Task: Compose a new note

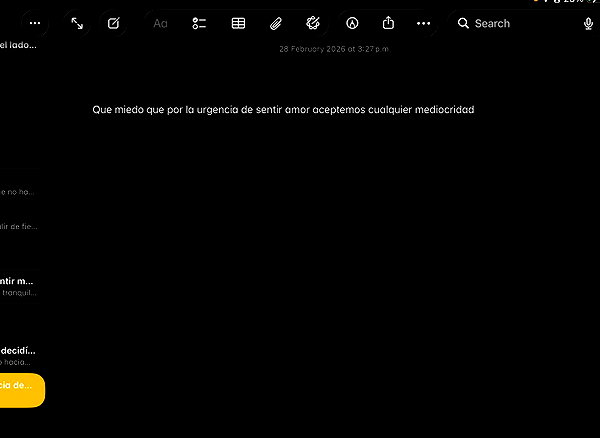Action: pyautogui.click(x=114, y=23)
